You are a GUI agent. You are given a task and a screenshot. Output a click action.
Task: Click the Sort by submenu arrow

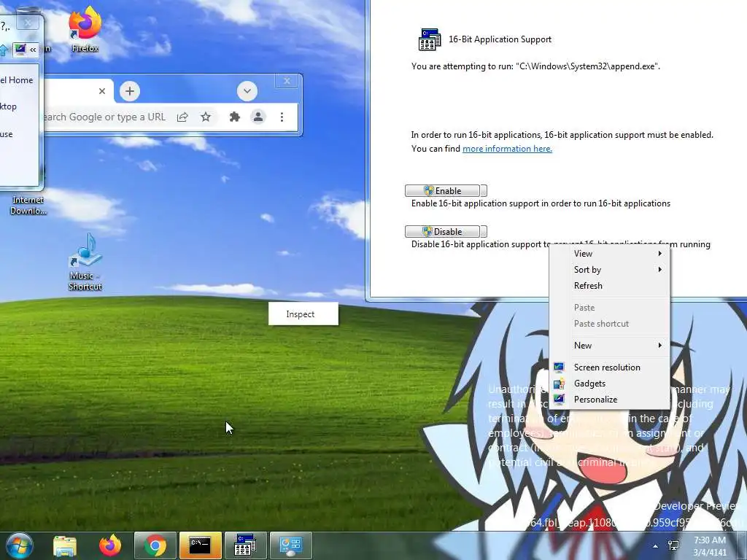coord(659,270)
